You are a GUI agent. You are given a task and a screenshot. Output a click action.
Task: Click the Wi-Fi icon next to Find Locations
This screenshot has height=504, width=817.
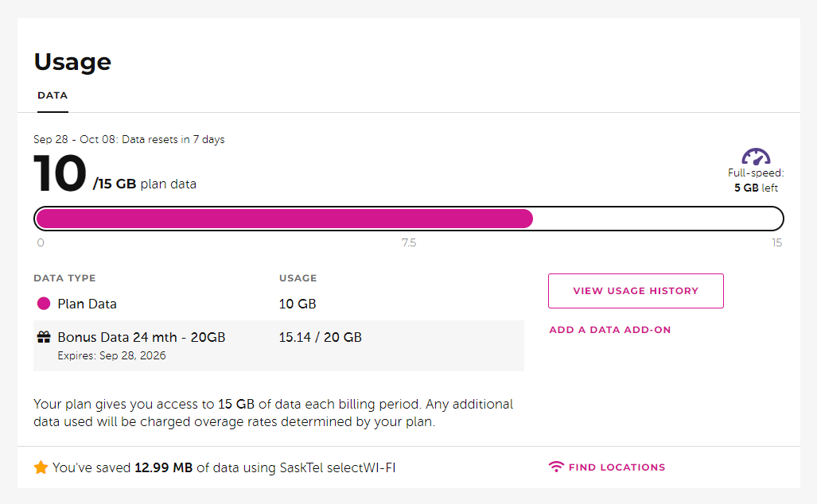[x=556, y=467]
